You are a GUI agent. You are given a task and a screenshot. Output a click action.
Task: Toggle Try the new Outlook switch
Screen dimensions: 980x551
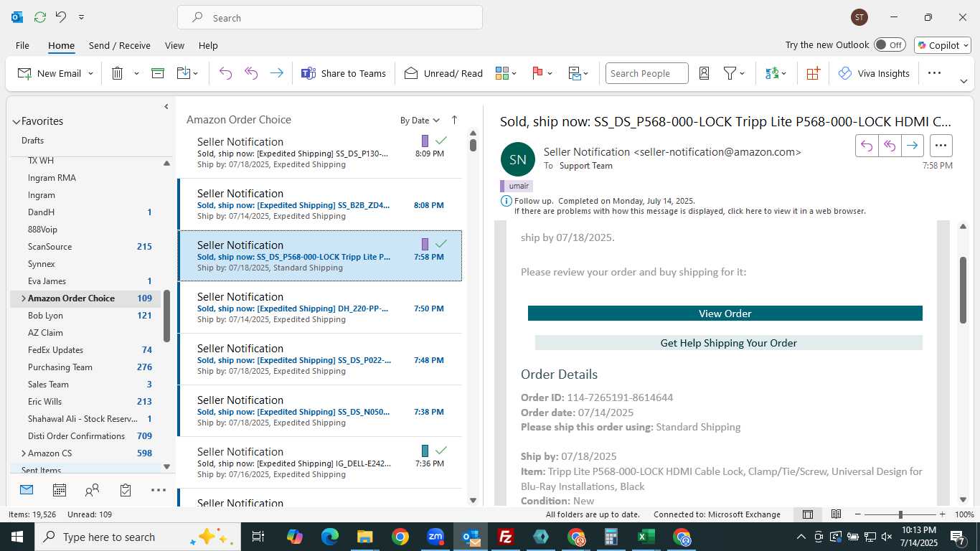[x=889, y=44]
